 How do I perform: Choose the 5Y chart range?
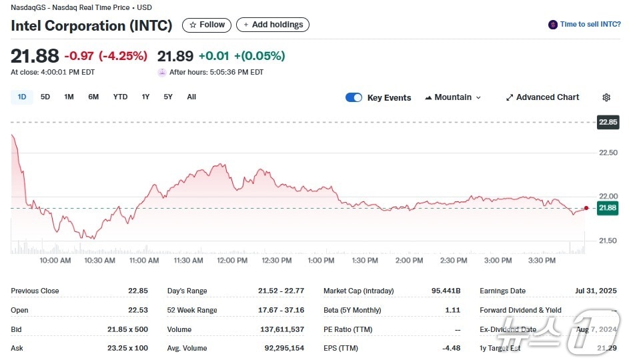pyautogui.click(x=168, y=97)
